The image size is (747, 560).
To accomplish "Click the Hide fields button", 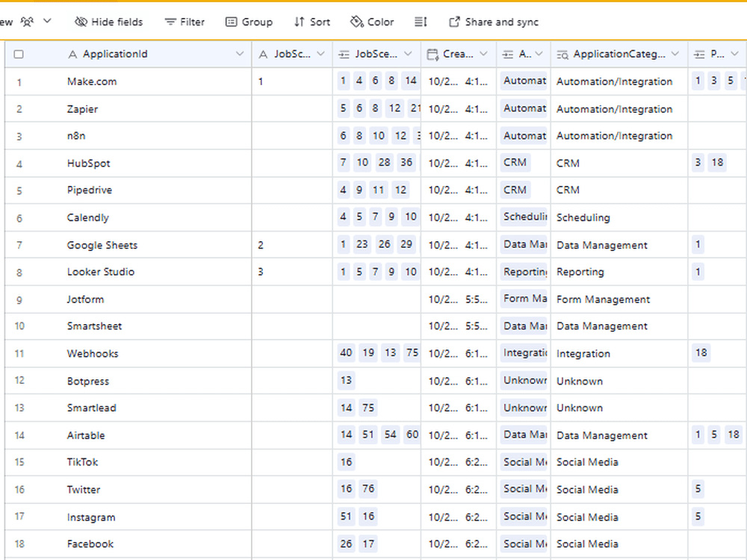I will 108,22.
